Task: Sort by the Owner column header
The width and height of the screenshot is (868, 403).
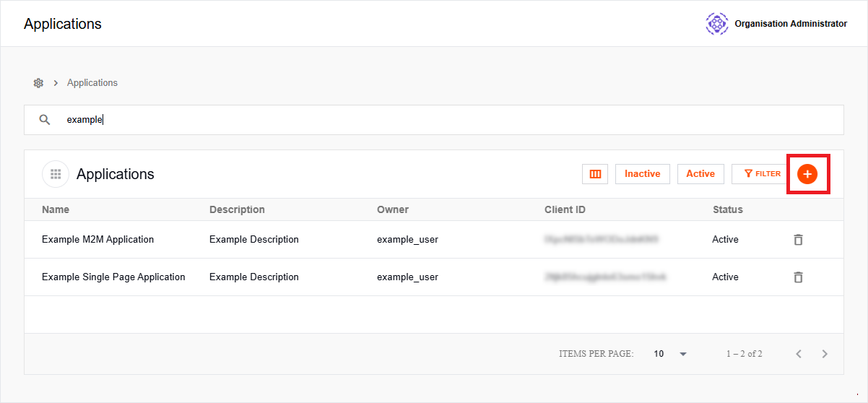Action: click(x=393, y=209)
